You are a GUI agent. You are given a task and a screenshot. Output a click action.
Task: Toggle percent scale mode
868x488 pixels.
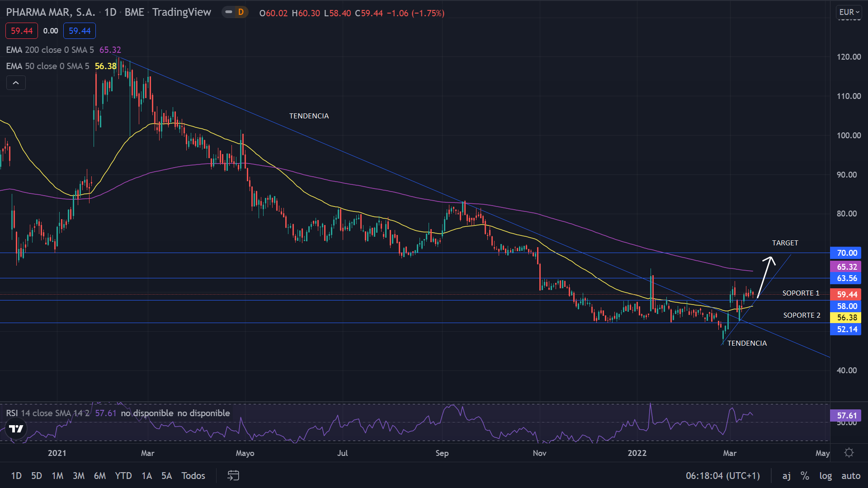[805, 475]
